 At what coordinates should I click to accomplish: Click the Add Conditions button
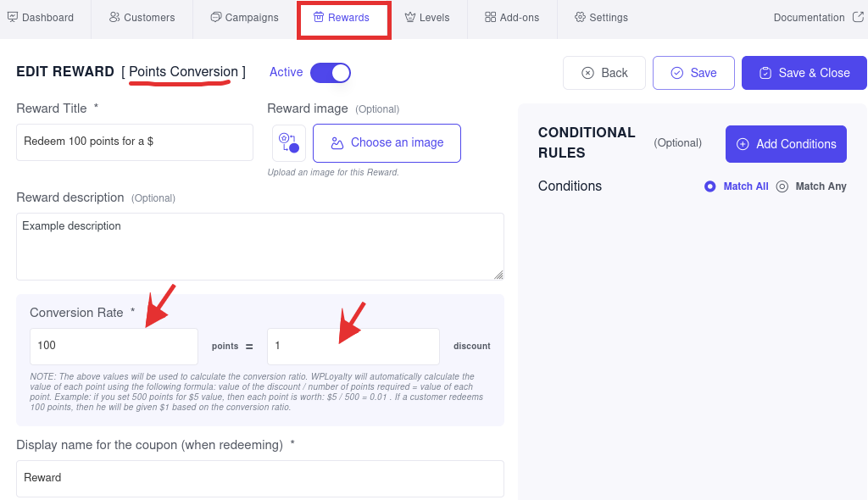(x=786, y=144)
